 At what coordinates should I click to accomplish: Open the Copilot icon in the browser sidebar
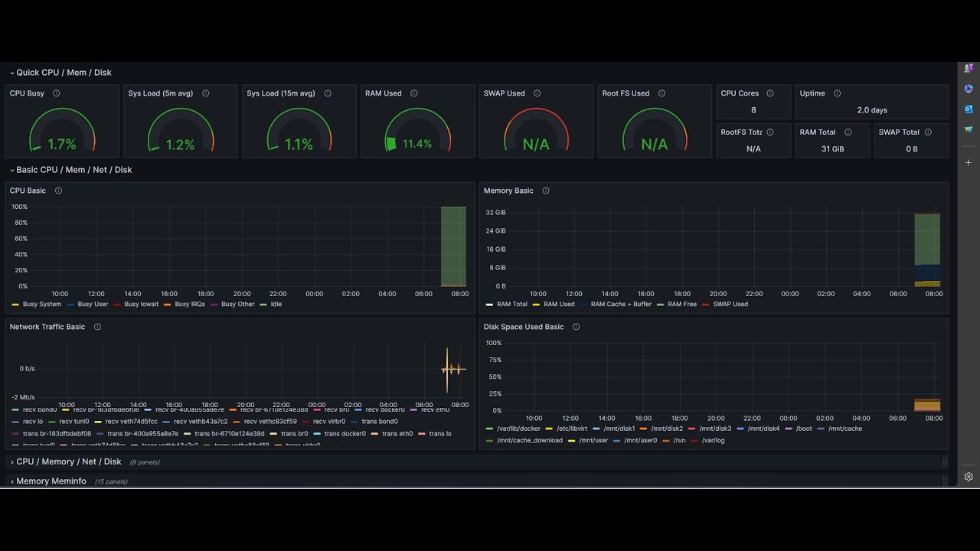click(x=969, y=89)
